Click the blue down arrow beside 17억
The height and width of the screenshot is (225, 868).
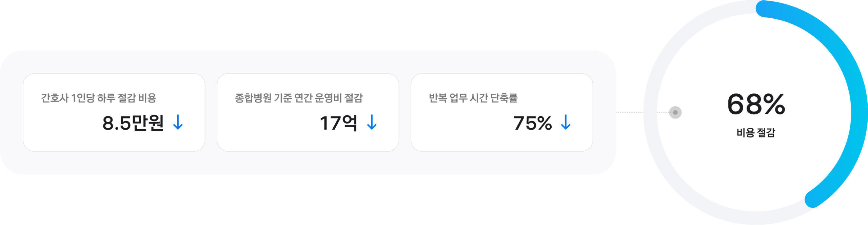point(372,123)
